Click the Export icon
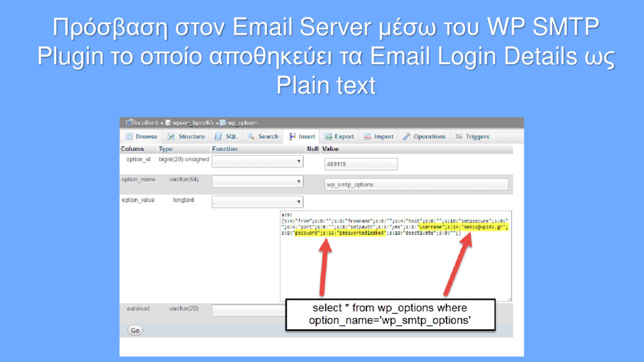This screenshot has width=644, height=362. pyautogui.click(x=328, y=136)
